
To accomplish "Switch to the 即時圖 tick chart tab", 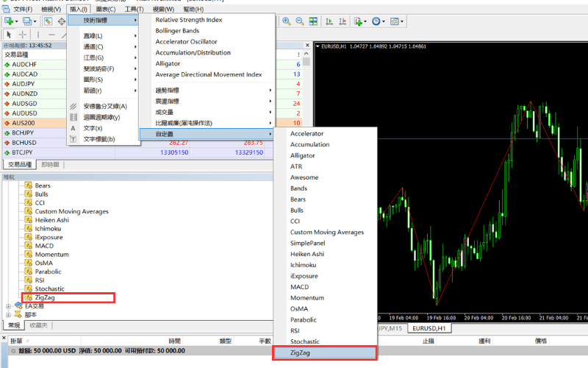I will click(50, 164).
